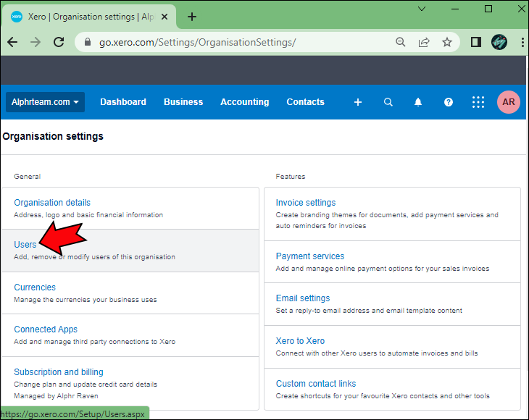This screenshot has height=420, width=529.
Task: Close the Xero Organisation settings tab
Action: click(x=164, y=17)
